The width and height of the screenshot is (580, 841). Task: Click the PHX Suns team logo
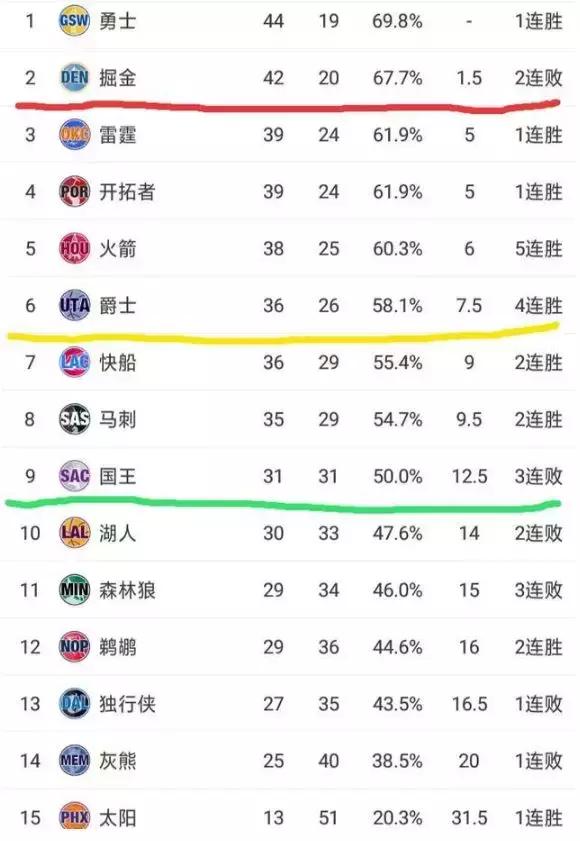click(74, 817)
